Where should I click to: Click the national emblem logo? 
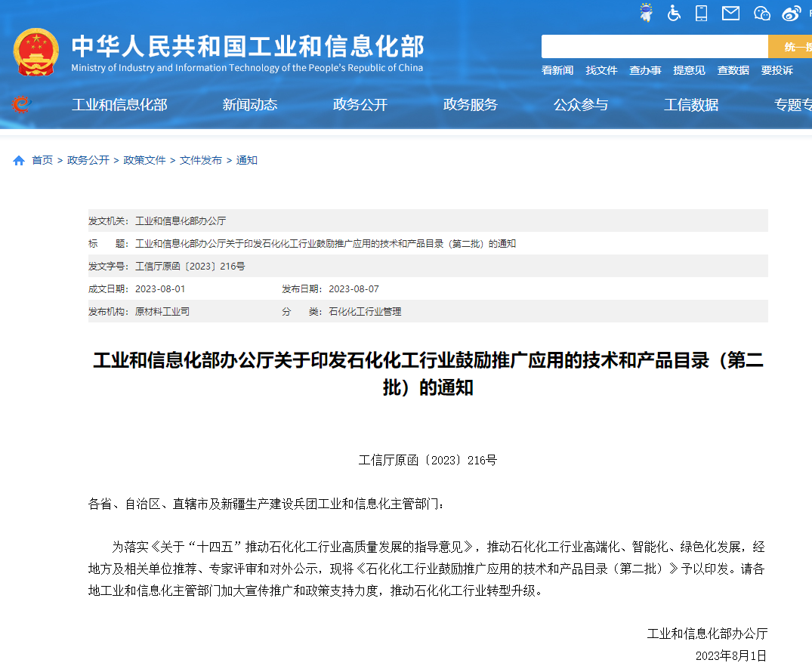36,52
